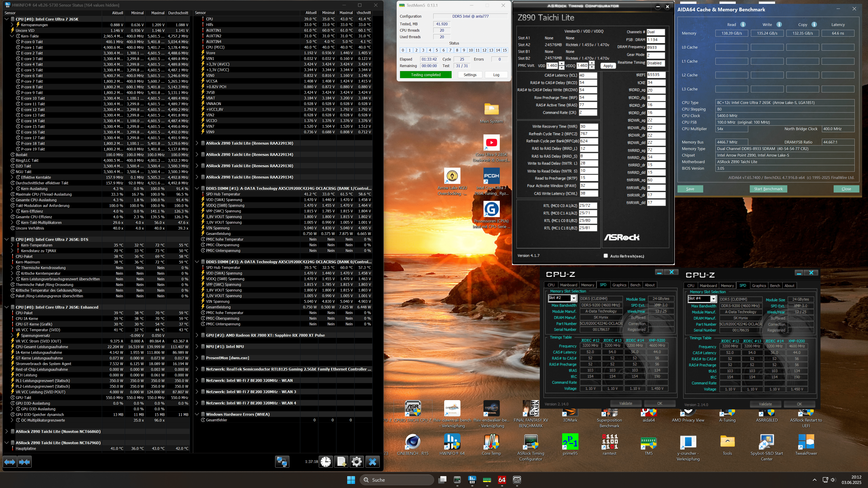Screen dimensions: 868x488
Task: Open the Slot #2 memory slot dropdown
Action: pyautogui.click(x=573, y=298)
